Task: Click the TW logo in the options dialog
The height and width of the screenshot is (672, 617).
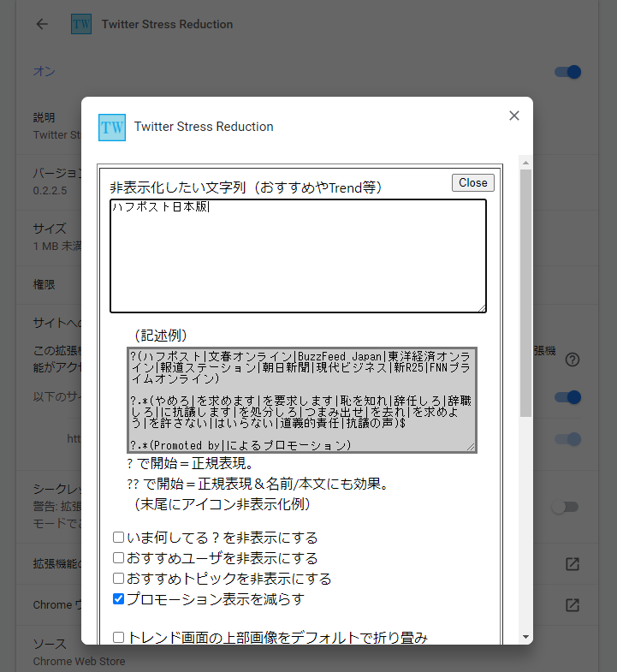Action: click(112, 128)
